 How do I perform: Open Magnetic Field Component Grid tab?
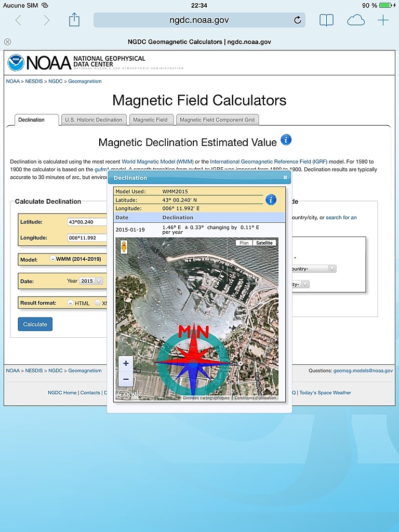click(x=217, y=120)
